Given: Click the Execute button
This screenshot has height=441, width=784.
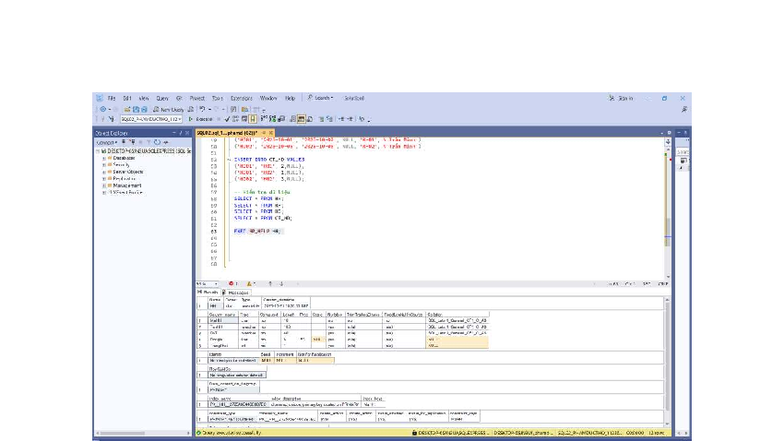Looking at the screenshot, I should [x=201, y=119].
